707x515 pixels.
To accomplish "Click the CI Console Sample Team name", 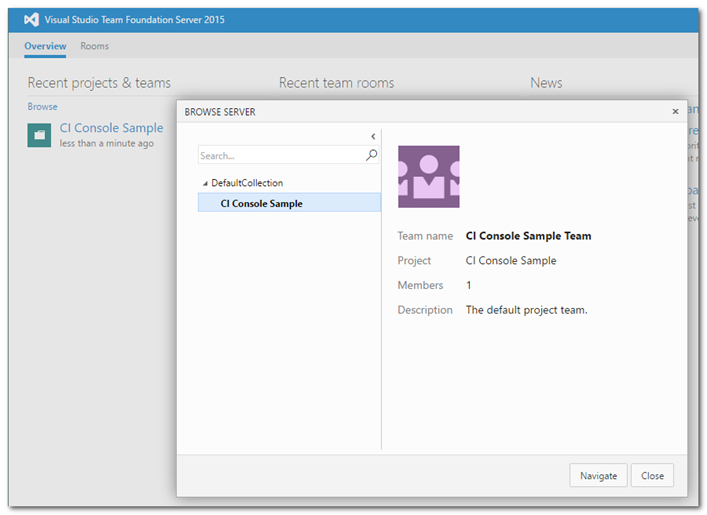I will [528, 237].
